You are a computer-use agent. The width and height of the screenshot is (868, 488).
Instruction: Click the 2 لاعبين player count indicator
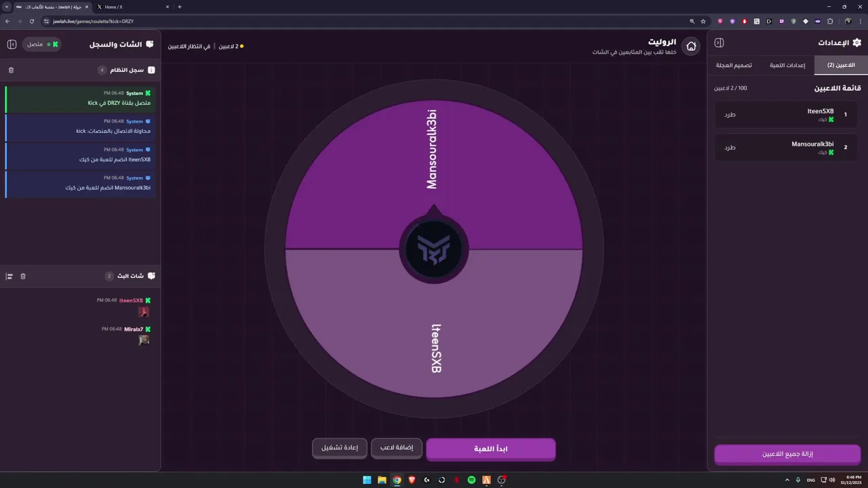231,46
